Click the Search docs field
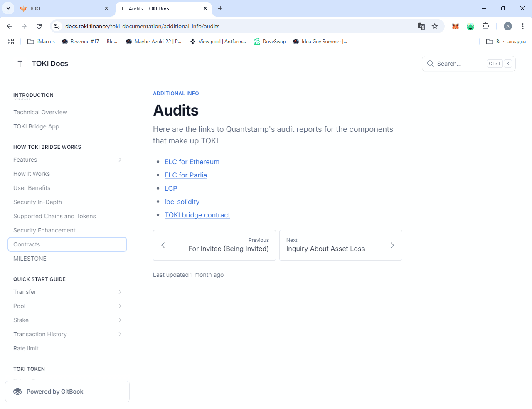The height and width of the screenshot is (409, 532). click(x=469, y=64)
